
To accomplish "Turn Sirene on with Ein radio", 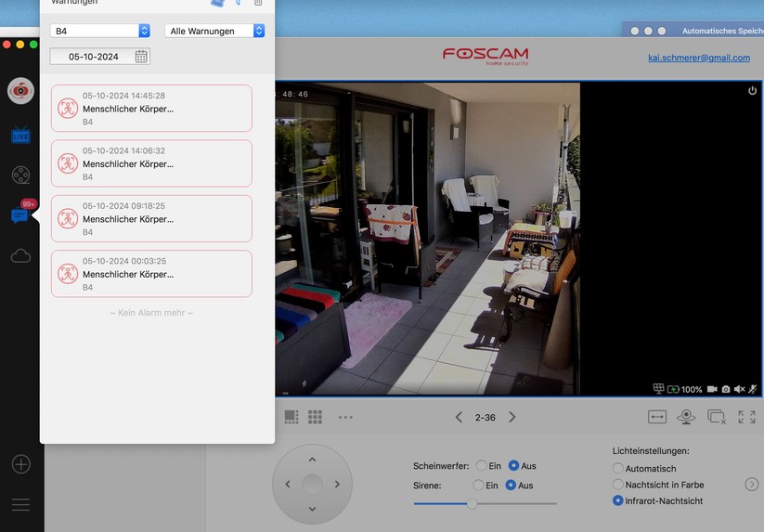I will (x=478, y=486).
